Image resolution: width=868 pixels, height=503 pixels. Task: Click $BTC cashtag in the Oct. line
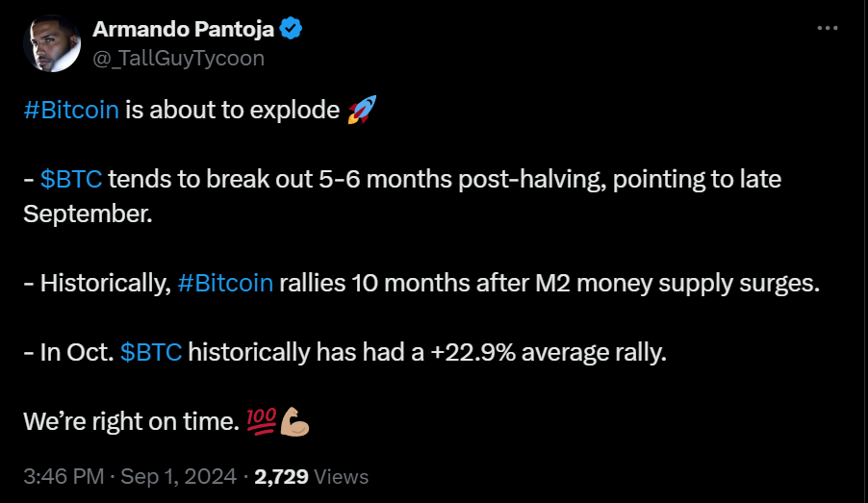tap(151, 352)
